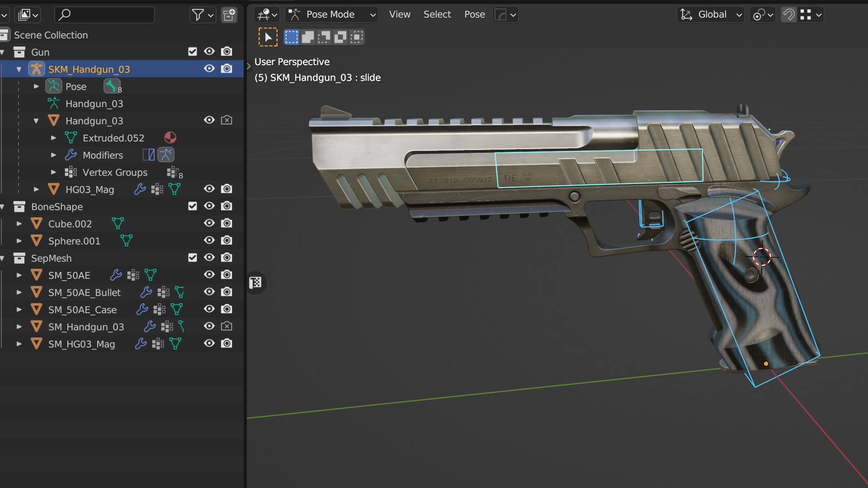The height and width of the screenshot is (488, 868).
Task: Click the SKM_Handgun_03 armature object icon
Action: point(37,69)
